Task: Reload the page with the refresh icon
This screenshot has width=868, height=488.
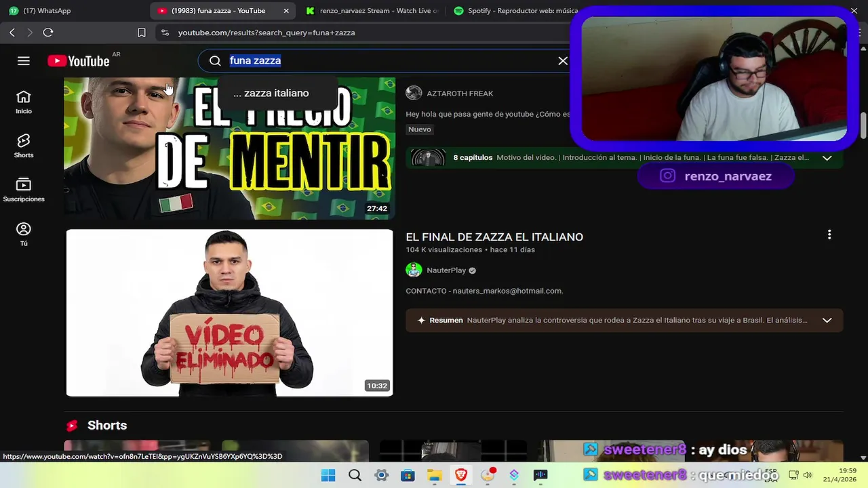Action: [x=48, y=33]
